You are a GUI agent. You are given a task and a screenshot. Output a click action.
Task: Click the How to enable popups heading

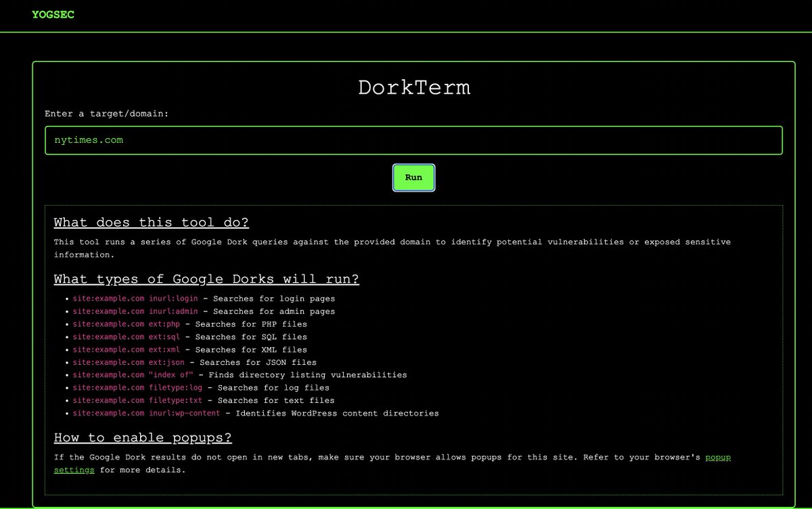pos(142,437)
